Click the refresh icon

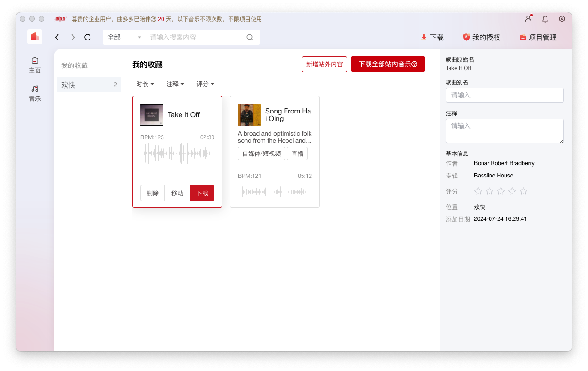[x=88, y=37]
